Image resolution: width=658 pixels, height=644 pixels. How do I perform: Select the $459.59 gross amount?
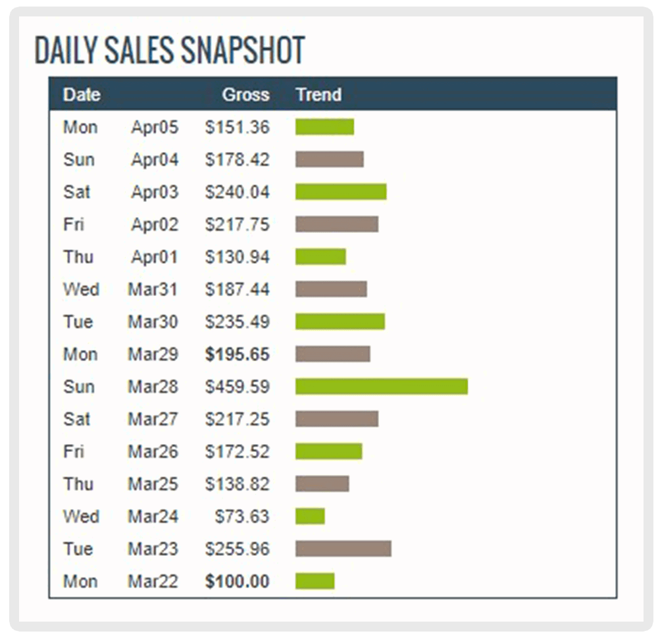[x=237, y=386]
